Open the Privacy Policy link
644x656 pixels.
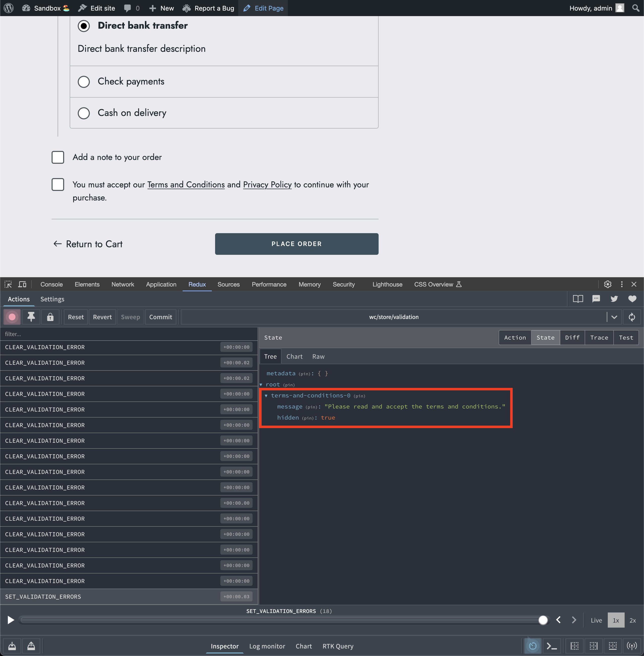click(x=267, y=185)
